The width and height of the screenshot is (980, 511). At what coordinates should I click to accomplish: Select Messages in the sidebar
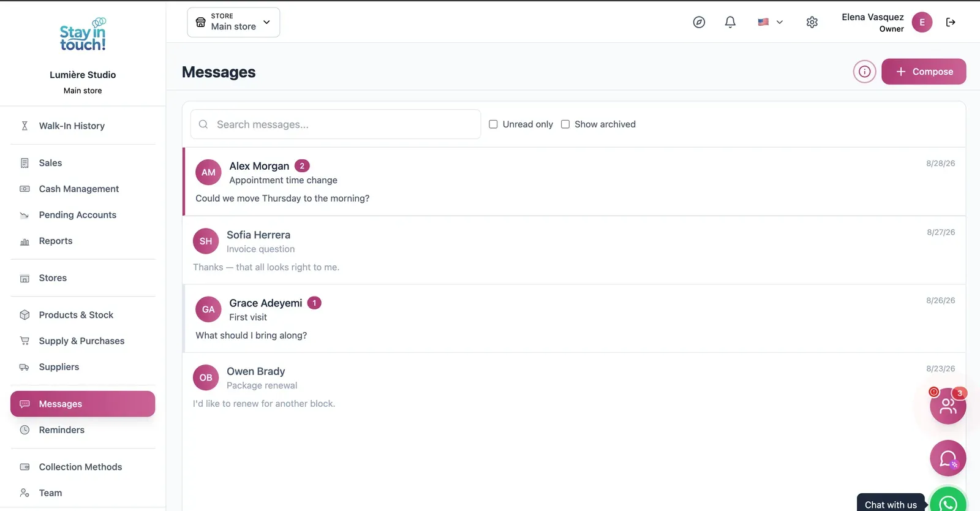click(83, 404)
